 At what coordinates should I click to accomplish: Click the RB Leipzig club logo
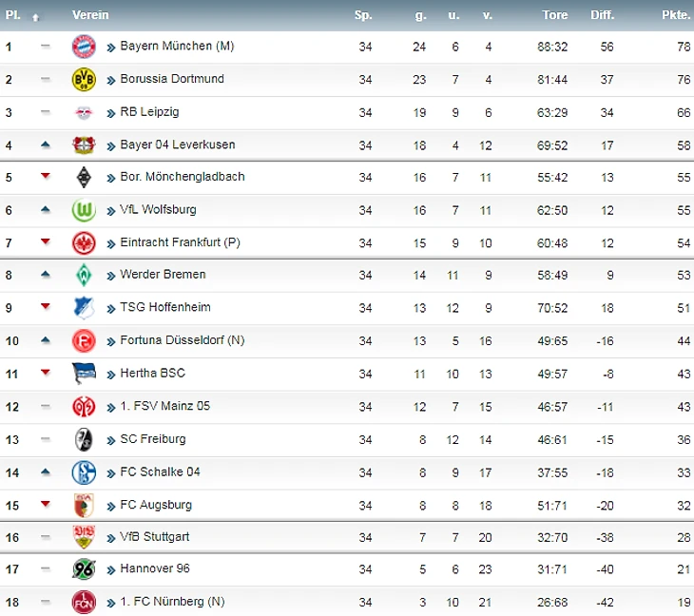click(x=84, y=113)
